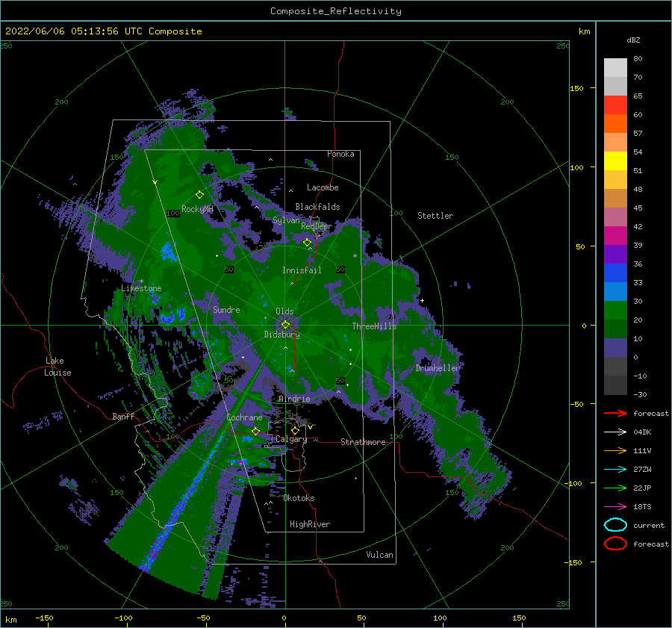The width and height of the screenshot is (672, 628).
Task: Pick the magenta 39-42 dBZ swatch
Action: (615, 236)
